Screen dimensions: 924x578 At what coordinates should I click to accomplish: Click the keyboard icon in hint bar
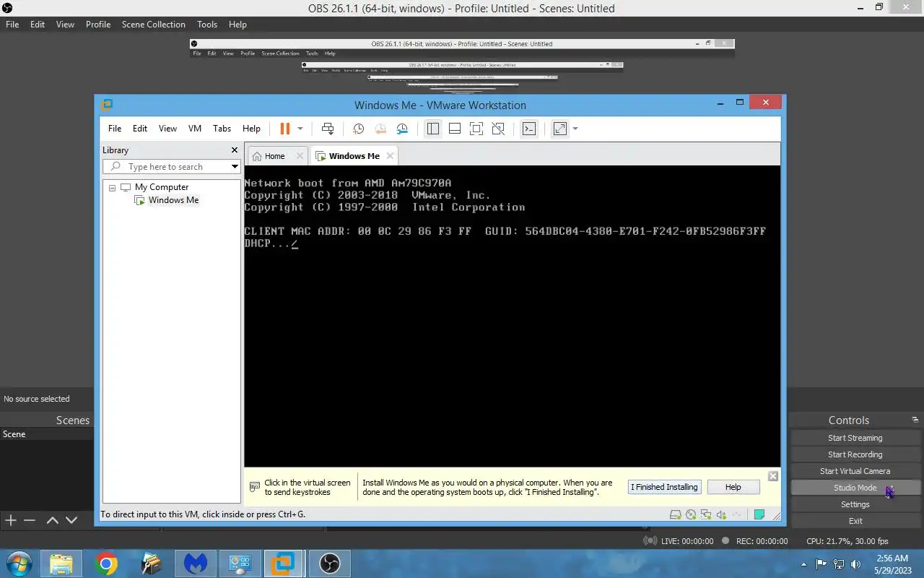254,487
